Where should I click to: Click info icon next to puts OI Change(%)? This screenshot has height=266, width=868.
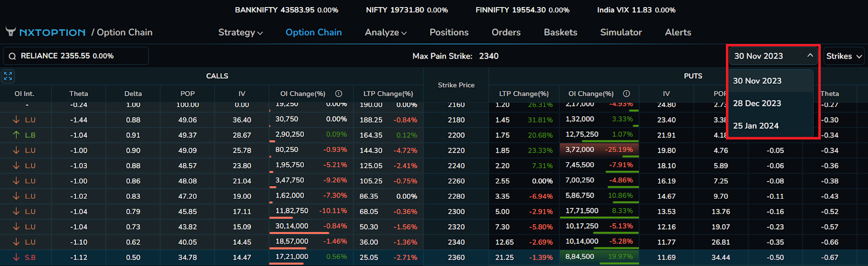click(626, 93)
